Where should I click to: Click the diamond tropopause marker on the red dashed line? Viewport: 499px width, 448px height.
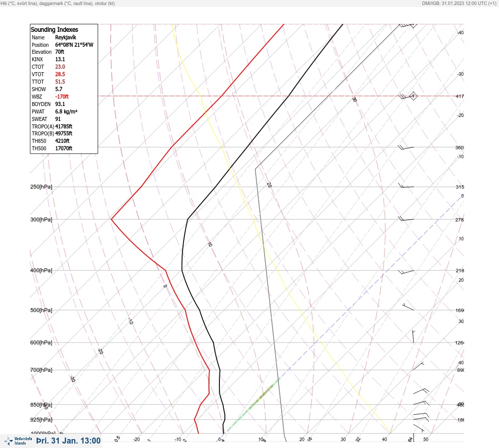[x=413, y=96]
